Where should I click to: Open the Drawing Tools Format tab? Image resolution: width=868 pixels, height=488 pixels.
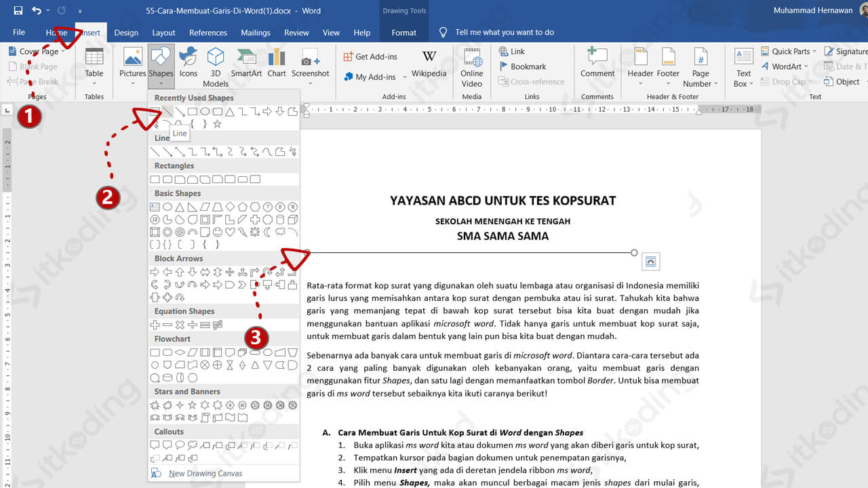(x=404, y=33)
